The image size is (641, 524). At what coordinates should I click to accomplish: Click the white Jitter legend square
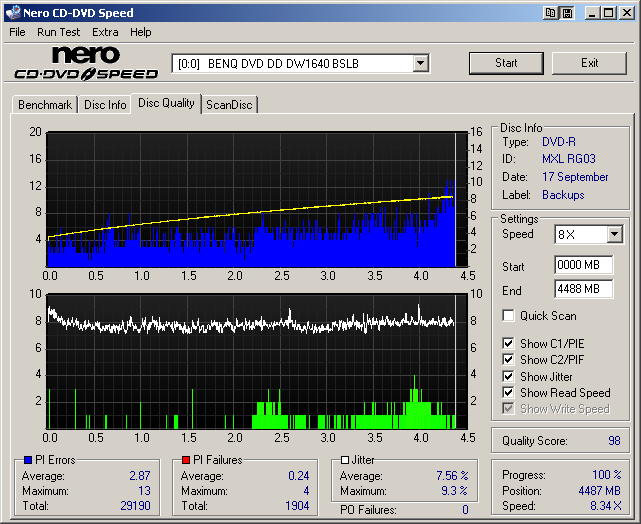pyautogui.click(x=343, y=460)
